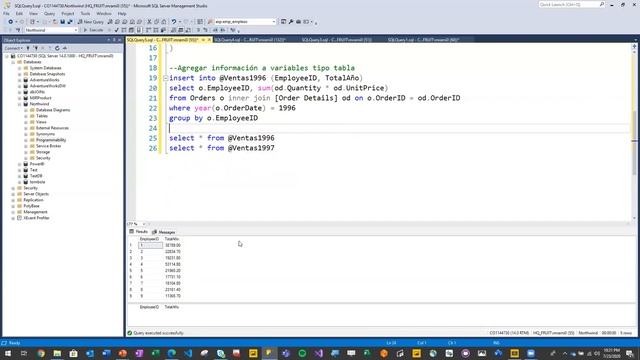Run the query with Execute button

93,30
